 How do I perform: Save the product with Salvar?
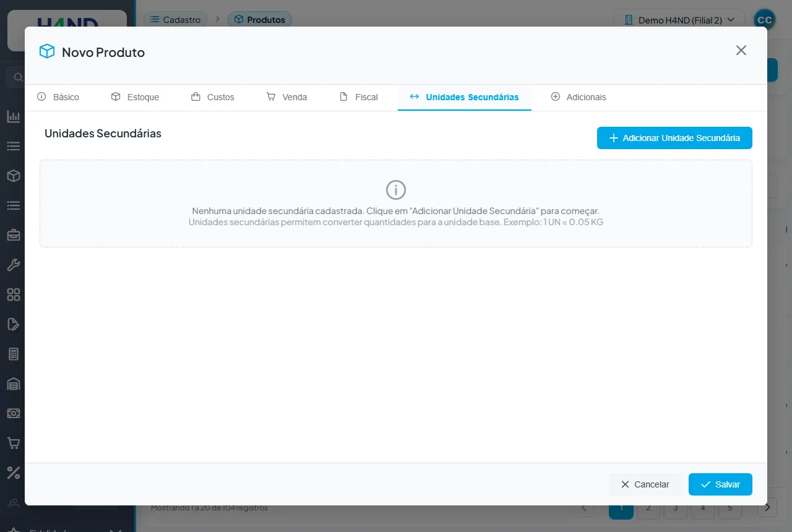coord(720,484)
